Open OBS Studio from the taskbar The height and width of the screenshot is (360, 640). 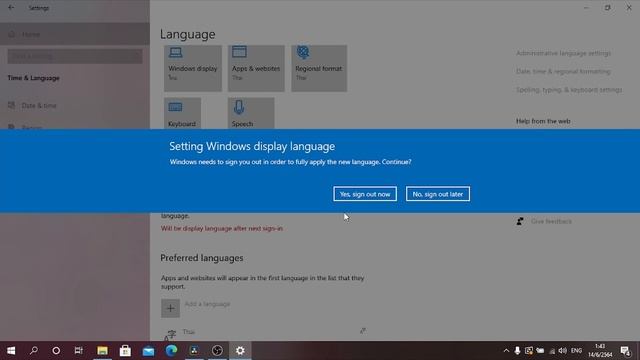[x=217, y=351]
